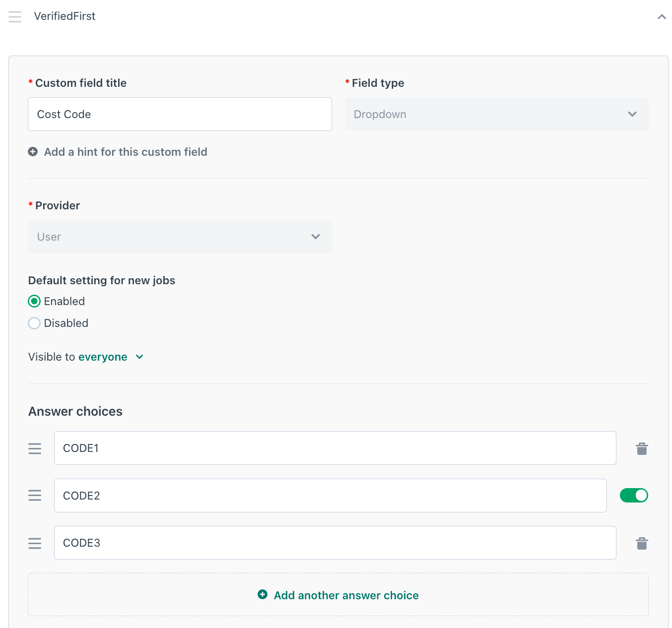This screenshot has width=672, height=628.
Task: Select the Disabled radio button
Action: pos(34,323)
